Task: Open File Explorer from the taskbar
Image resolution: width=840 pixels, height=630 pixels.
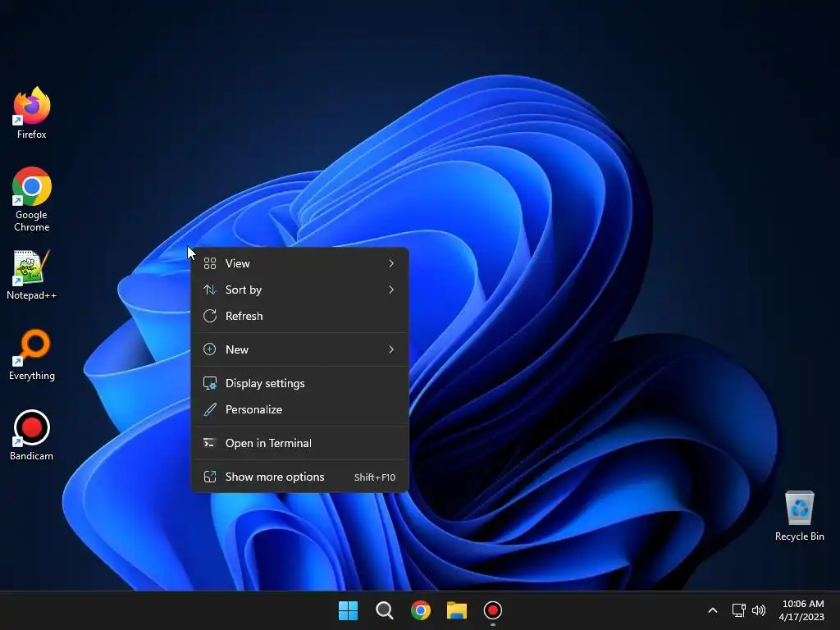Action: tap(457, 610)
